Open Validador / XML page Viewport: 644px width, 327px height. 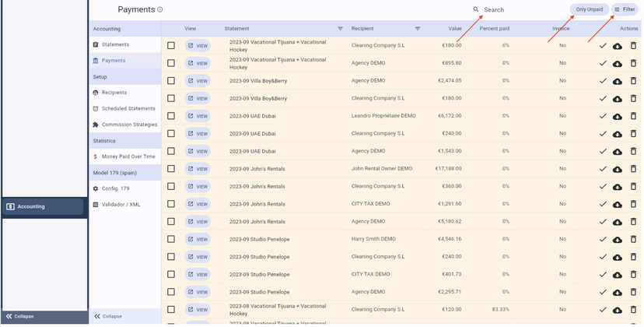(x=125, y=205)
